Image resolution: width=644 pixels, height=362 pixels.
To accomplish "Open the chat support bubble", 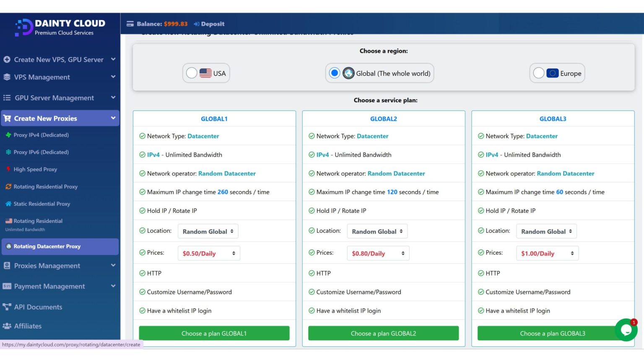I will click(x=626, y=330).
